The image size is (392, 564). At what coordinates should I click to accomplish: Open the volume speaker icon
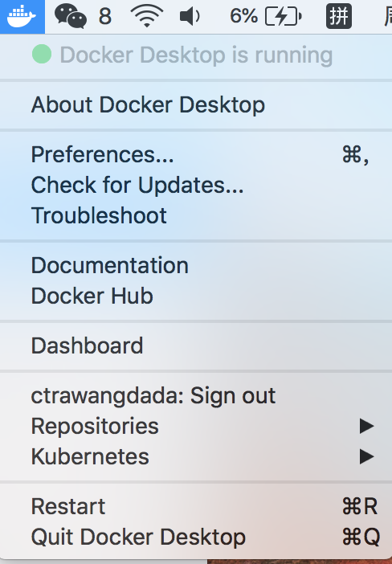[x=190, y=17]
